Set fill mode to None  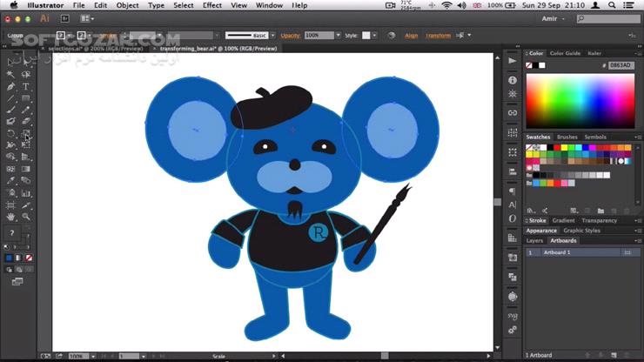(29, 258)
